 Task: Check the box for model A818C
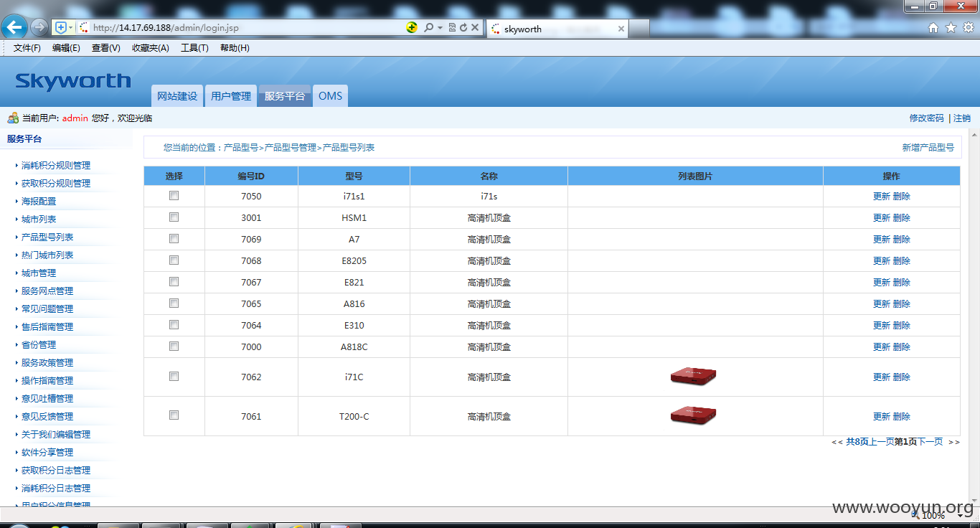174,346
